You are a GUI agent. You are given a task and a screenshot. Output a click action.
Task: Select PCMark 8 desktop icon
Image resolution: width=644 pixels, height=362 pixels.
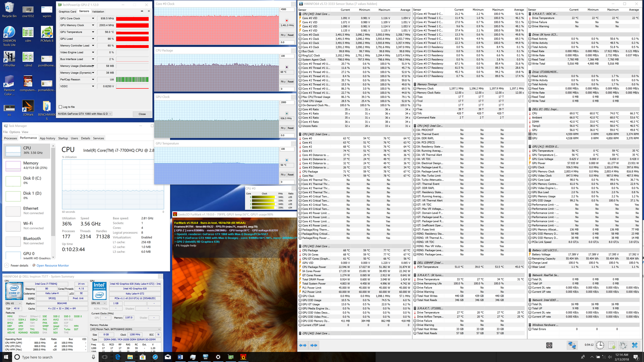tap(47, 34)
